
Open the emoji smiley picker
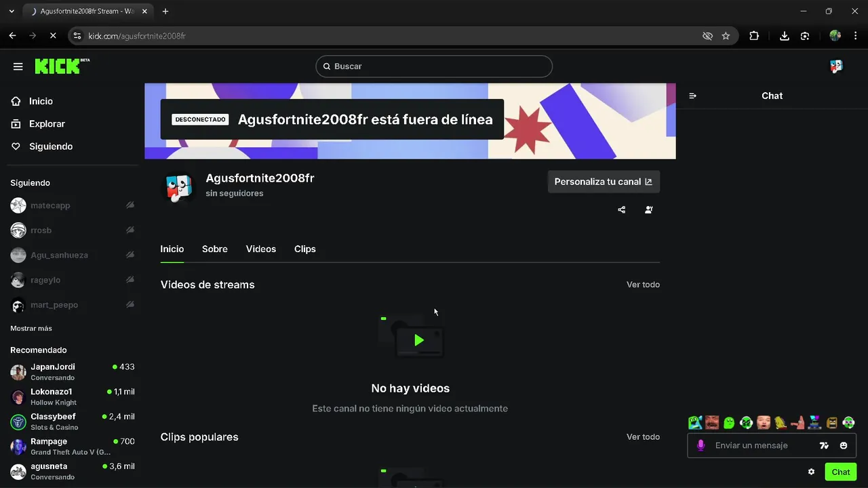pos(844,445)
